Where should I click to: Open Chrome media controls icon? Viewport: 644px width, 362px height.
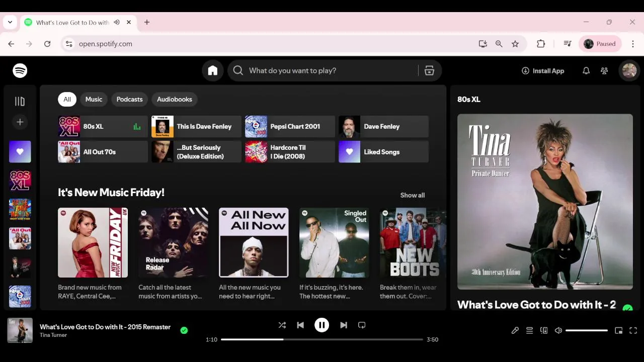(x=568, y=44)
